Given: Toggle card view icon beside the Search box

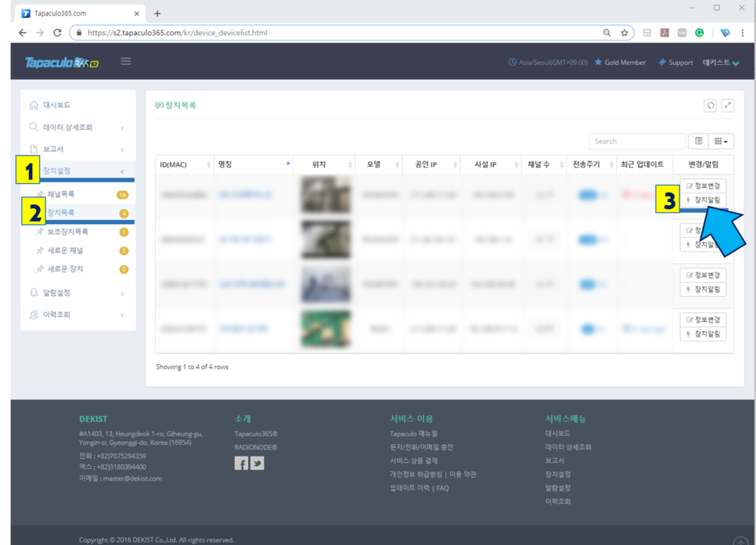Looking at the screenshot, I should point(699,141).
